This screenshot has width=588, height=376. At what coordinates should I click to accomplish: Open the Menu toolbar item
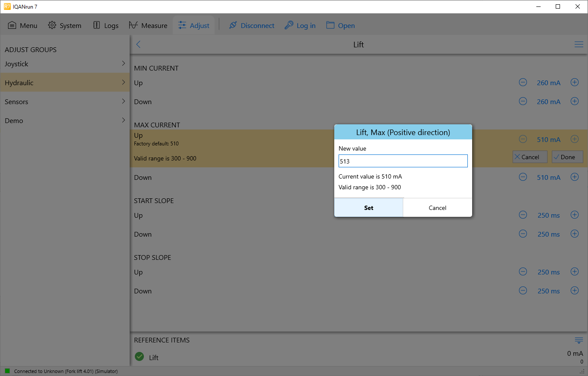(x=23, y=25)
